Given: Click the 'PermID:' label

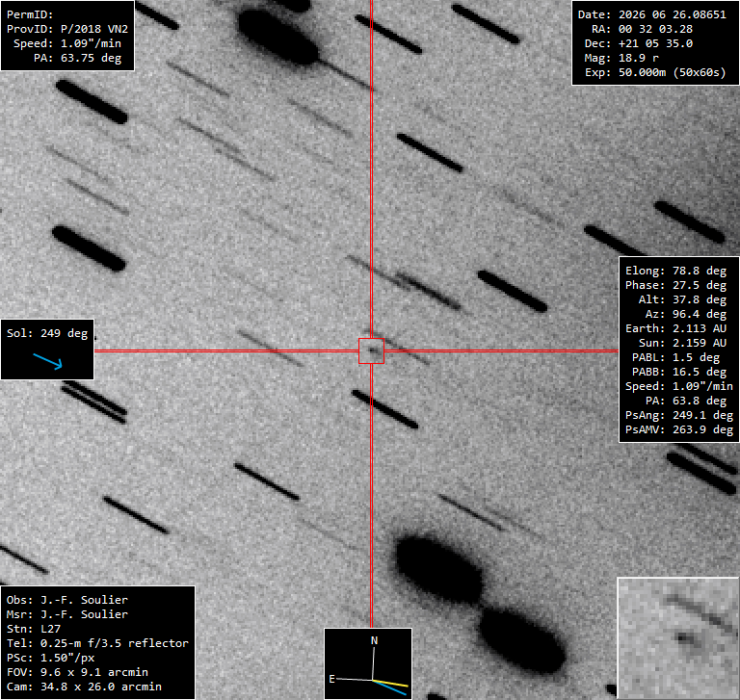Looking at the screenshot, I should pyautogui.click(x=30, y=14).
